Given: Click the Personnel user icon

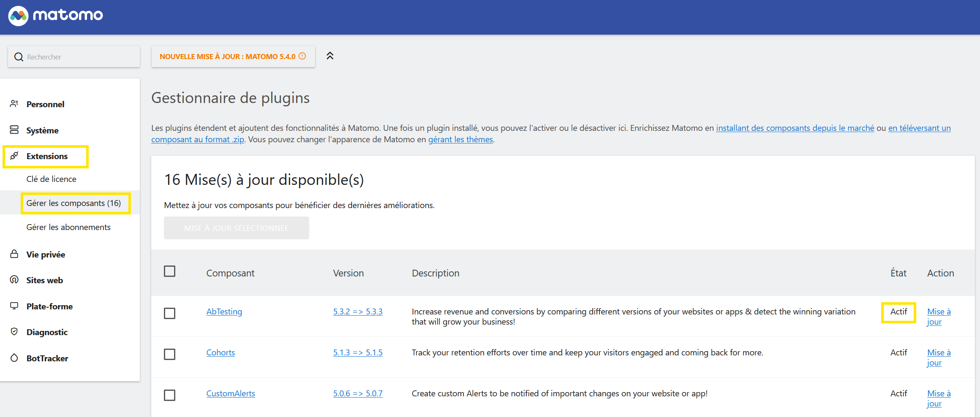Looking at the screenshot, I should coord(14,104).
